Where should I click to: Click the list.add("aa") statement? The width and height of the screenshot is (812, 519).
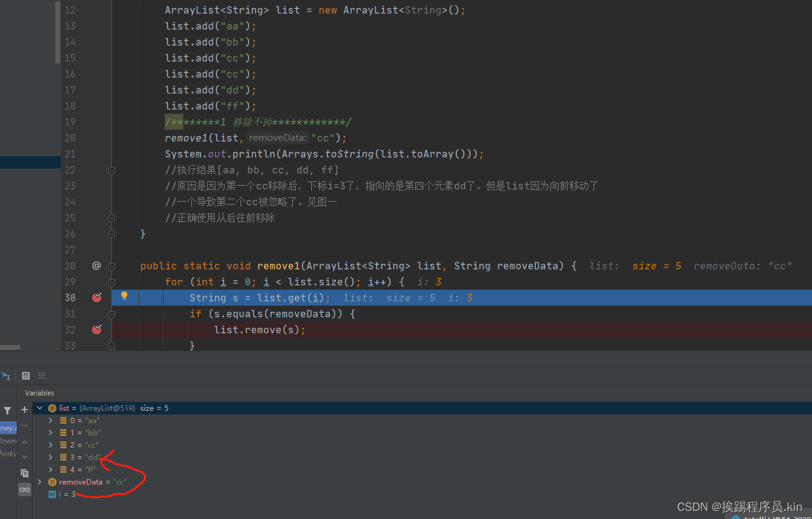click(x=210, y=26)
